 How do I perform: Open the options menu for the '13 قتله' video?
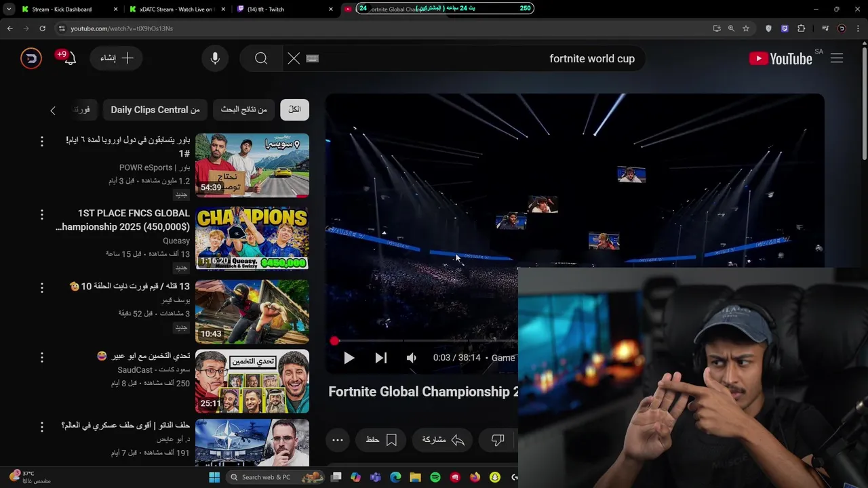pos(41,287)
